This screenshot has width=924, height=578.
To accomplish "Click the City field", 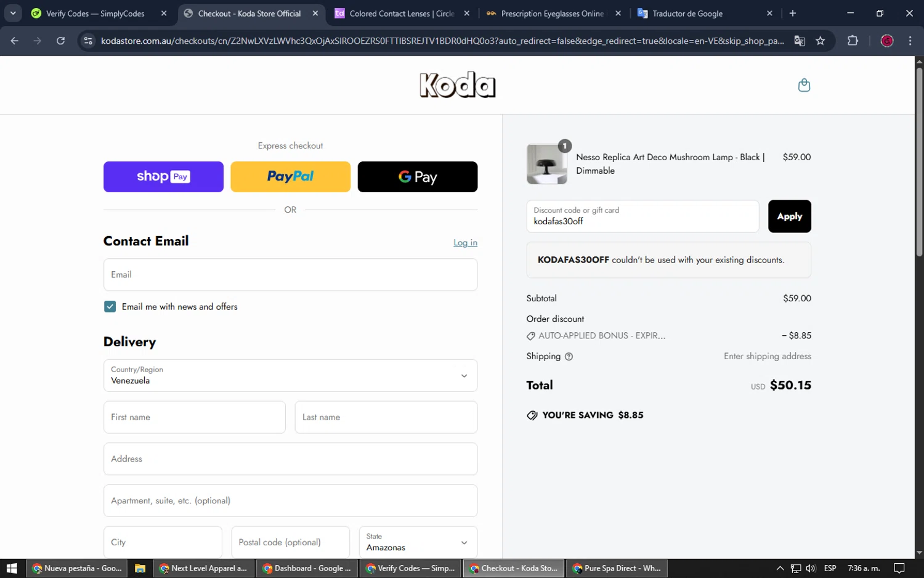I will click(x=163, y=542).
